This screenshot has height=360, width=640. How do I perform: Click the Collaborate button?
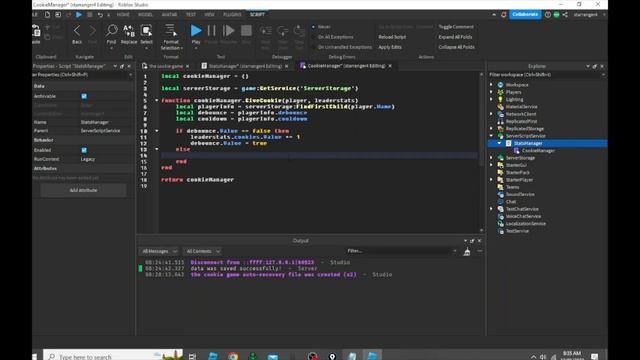pos(525,15)
